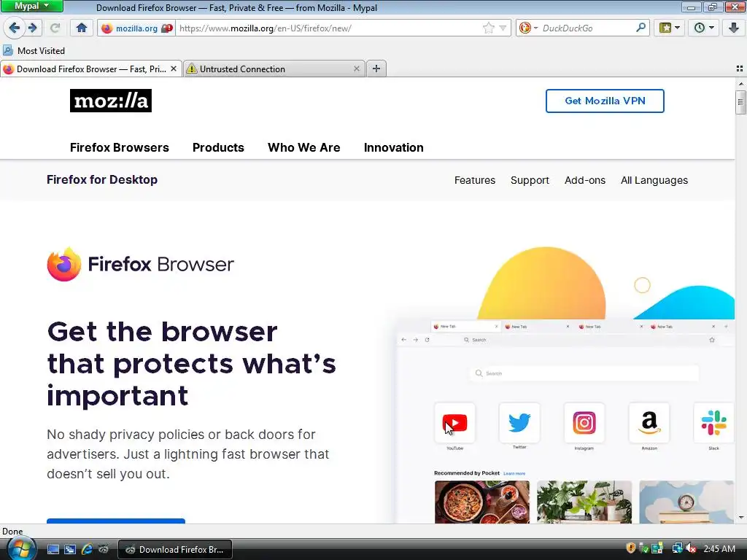747x560 pixels.
Task: Open the Windows Start orb
Action: [21, 549]
